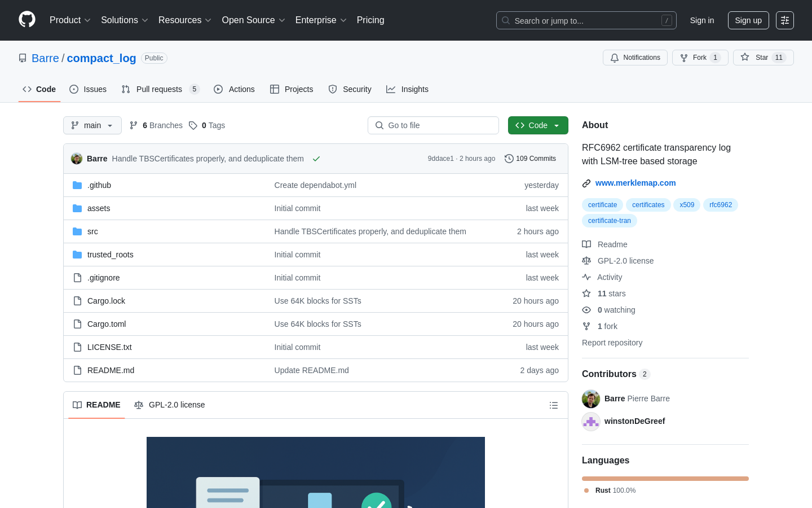
Task: Expand the Product menu
Action: [x=70, y=20]
